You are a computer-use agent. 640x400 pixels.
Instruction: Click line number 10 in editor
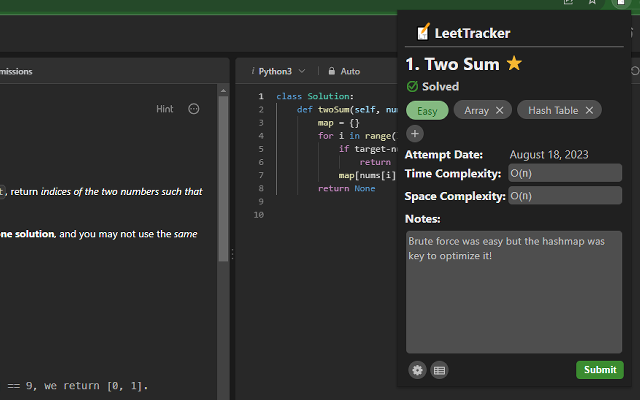click(x=258, y=215)
